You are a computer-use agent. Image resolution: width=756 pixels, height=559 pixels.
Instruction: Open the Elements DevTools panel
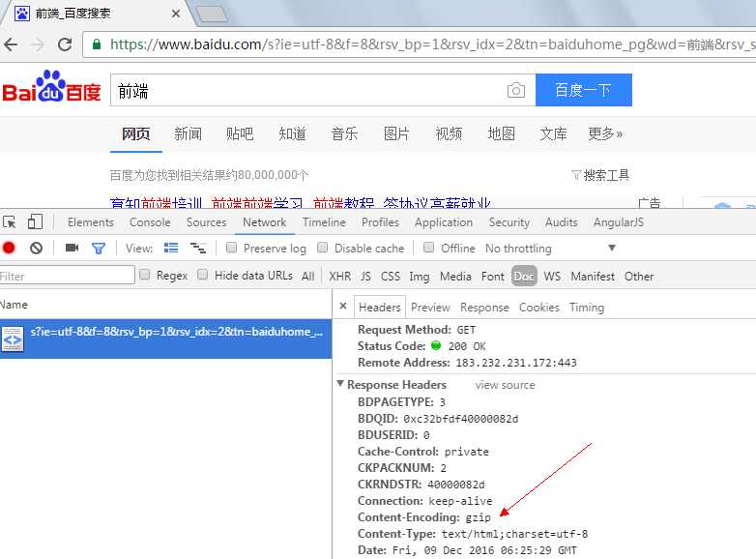pyautogui.click(x=91, y=222)
